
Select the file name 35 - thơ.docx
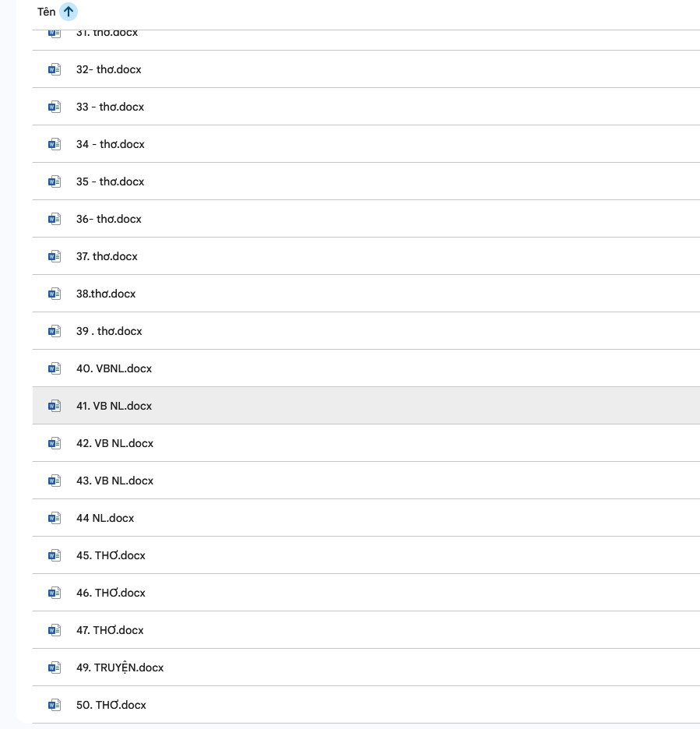(110, 181)
